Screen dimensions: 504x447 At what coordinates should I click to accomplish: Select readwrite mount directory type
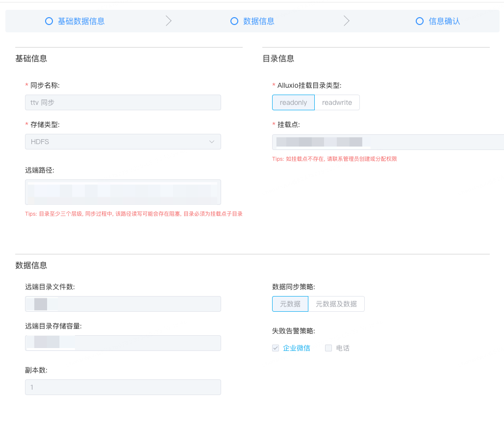[x=337, y=102]
